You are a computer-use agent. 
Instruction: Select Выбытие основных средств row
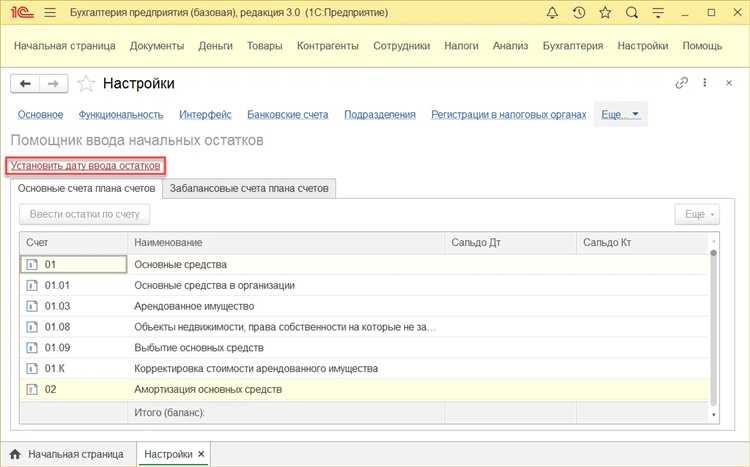click(x=364, y=348)
